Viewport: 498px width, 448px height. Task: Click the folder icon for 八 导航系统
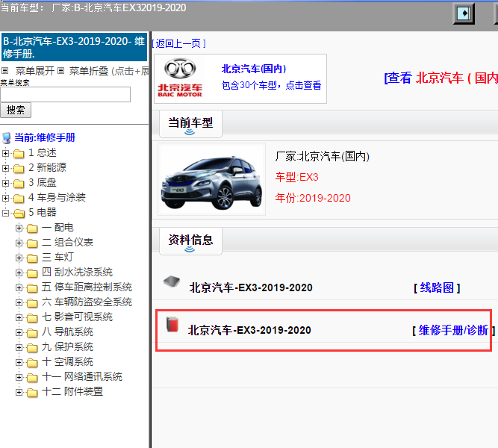pyautogui.click(x=32, y=333)
